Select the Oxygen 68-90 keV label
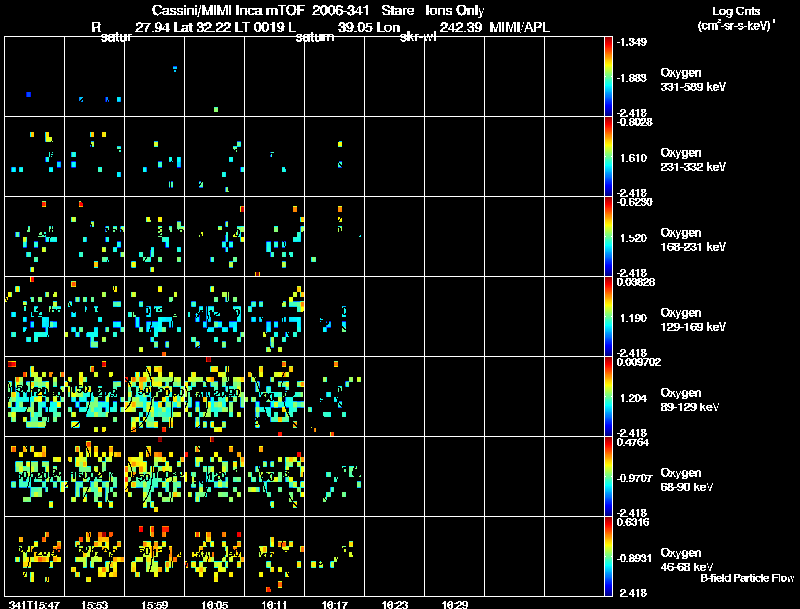The width and height of the screenshot is (800, 609). pos(687,480)
